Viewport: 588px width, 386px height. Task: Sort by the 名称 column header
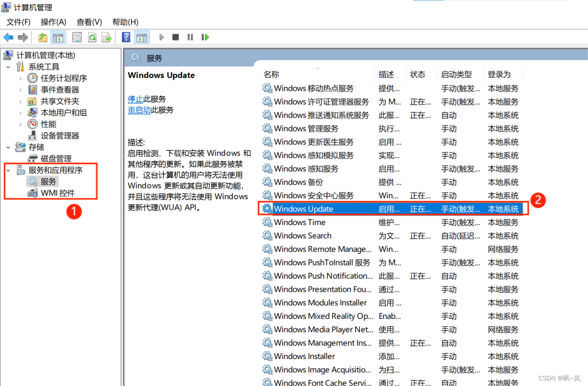point(317,74)
